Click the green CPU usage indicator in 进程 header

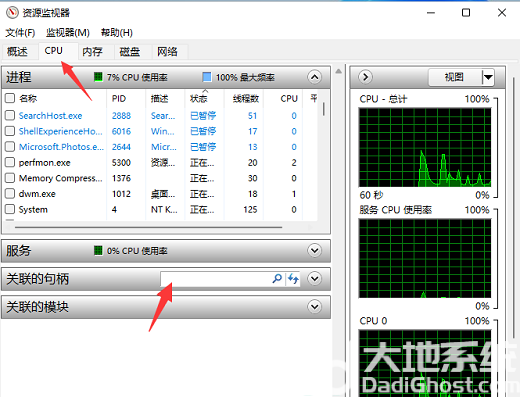click(x=98, y=77)
